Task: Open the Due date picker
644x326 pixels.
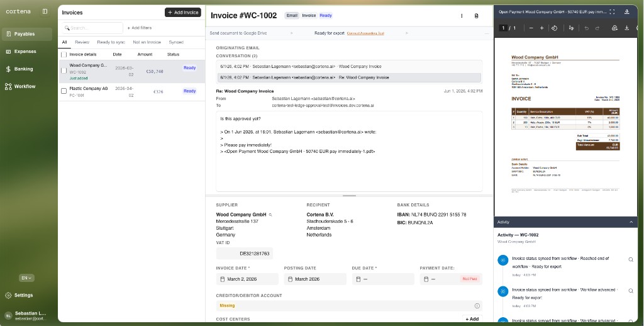Action: pyautogui.click(x=383, y=279)
